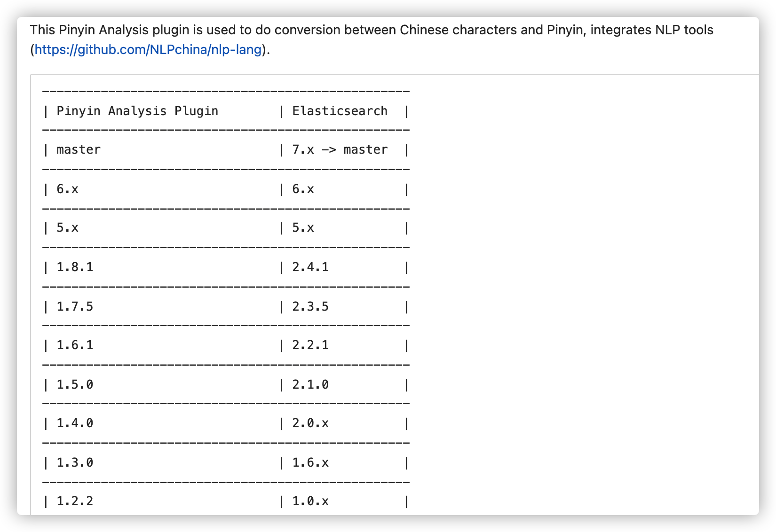The width and height of the screenshot is (776, 532).
Task: Click the "1.8.1" plugin version text
Action: [75, 267]
